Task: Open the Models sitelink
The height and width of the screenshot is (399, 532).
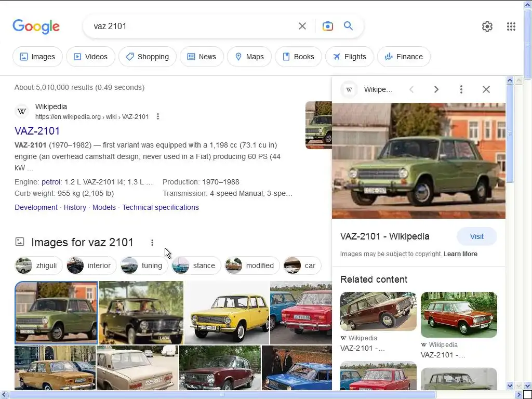Action: click(x=104, y=207)
